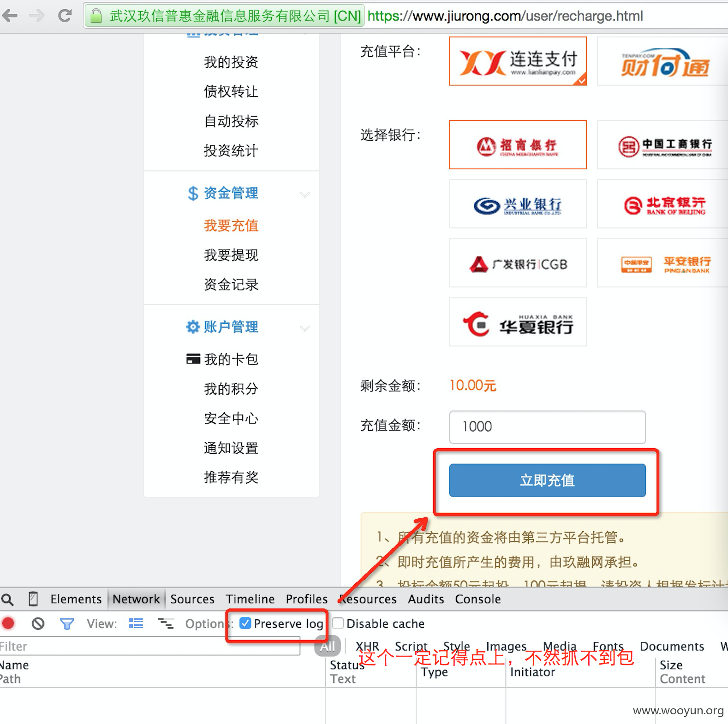Choose ICBC (中国工商银行)
Screen dimensions: 728x724
pyautogui.click(x=663, y=145)
